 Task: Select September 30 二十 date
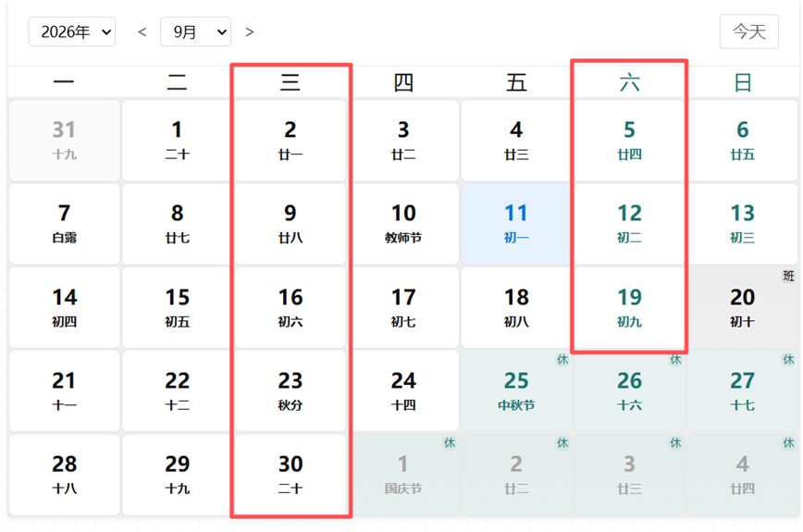290,475
